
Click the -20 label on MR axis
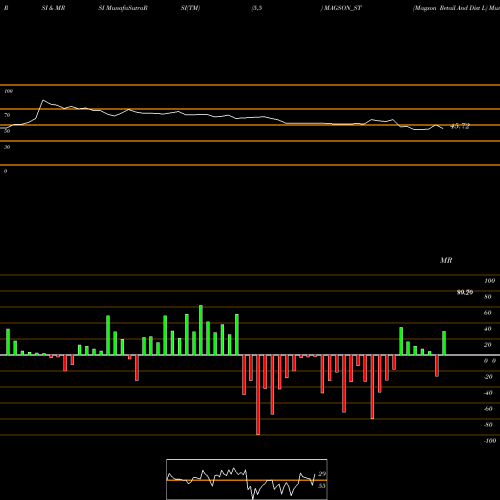pos(488,377)
